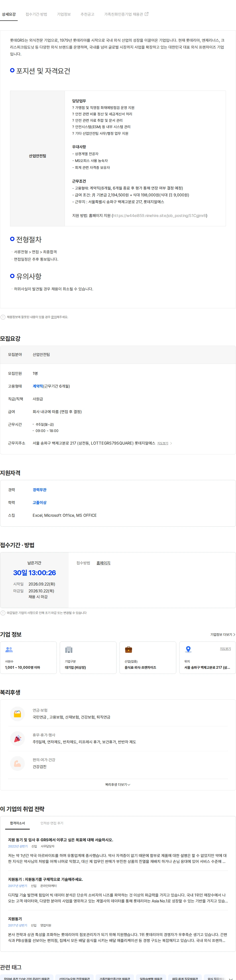Click the 경력무관 career link
Viewport: 236px width, 980px height.
[x=39, y=490]
